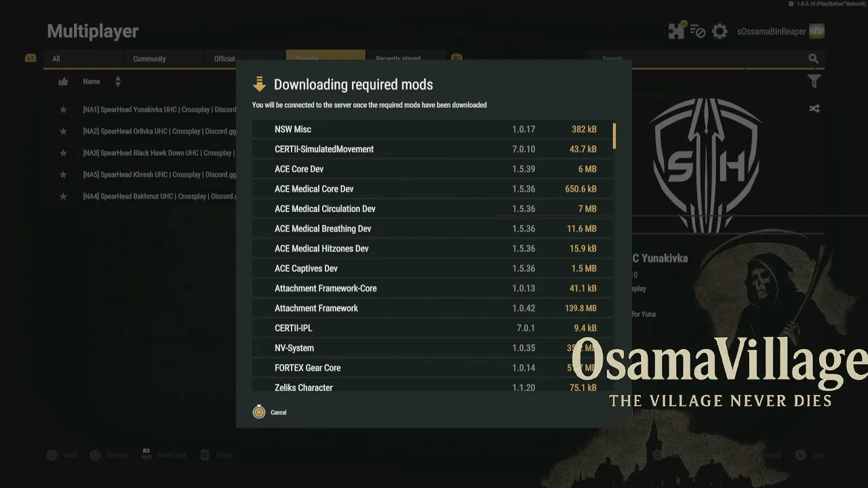The width and height of the screenshot is (868, 488).
Task: Cancel the required mods download
Action: 269,412
